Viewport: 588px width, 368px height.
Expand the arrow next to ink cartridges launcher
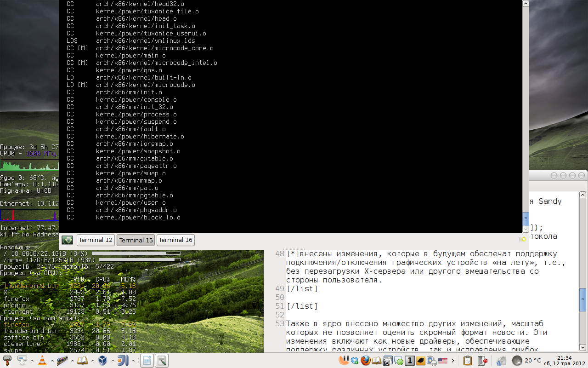click(x=72, y=361)
